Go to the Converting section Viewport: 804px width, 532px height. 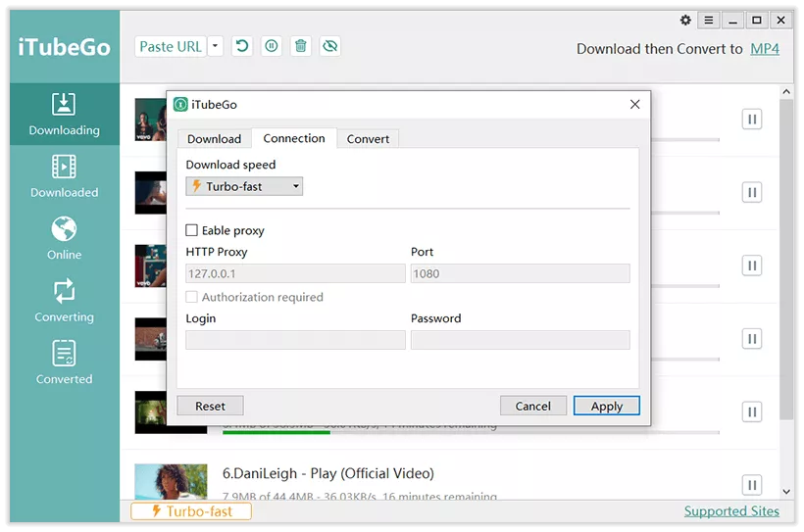point(64,302)
